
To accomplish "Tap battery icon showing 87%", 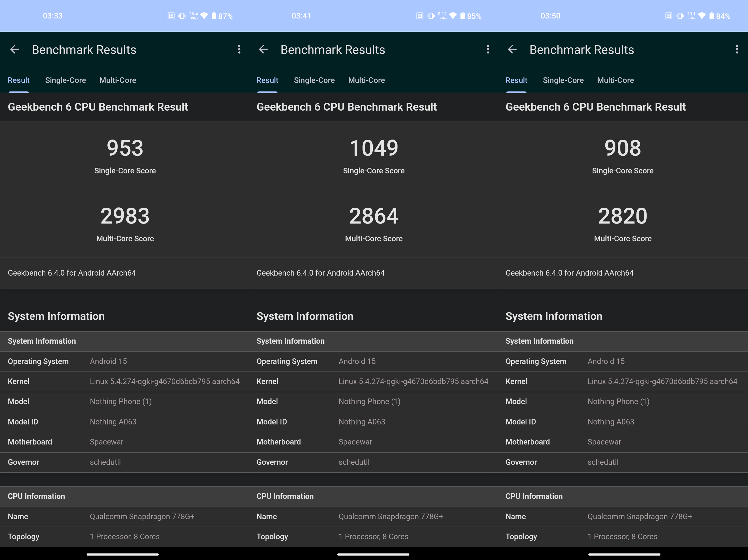I will (214, 16).
